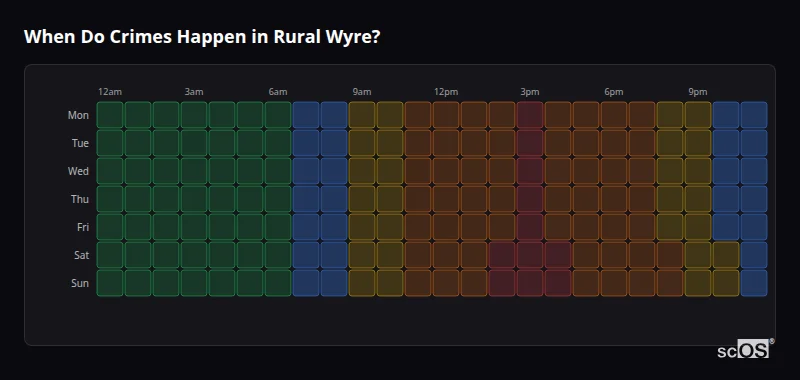Select the Wed row label

78,171
